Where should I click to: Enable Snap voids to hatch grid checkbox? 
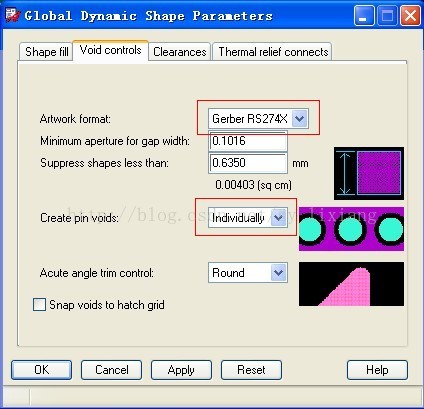(39, 305)
